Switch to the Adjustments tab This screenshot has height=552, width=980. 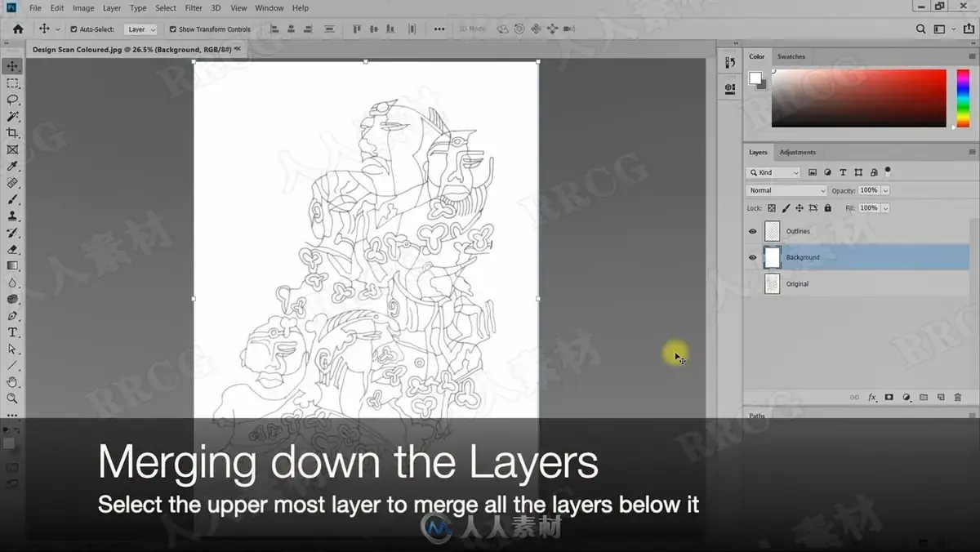[x=797, y=152]
